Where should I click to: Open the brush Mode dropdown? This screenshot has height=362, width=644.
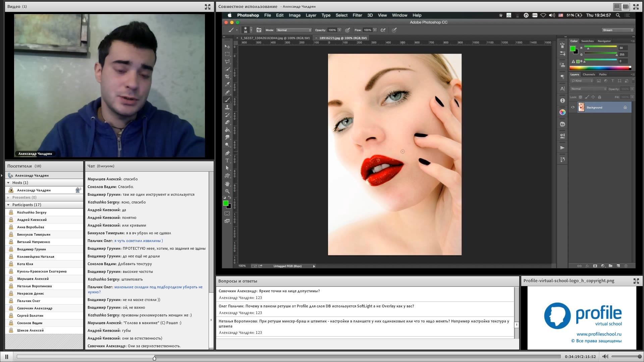294,30
